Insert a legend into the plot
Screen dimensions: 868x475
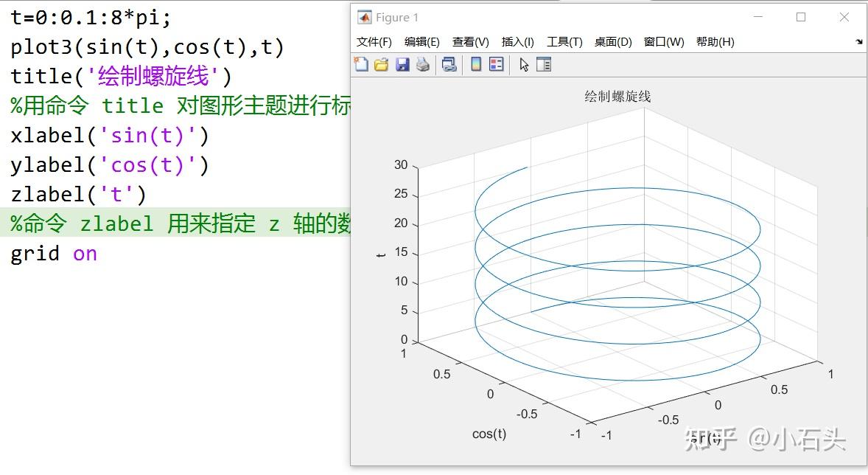[x=496, y=64]
